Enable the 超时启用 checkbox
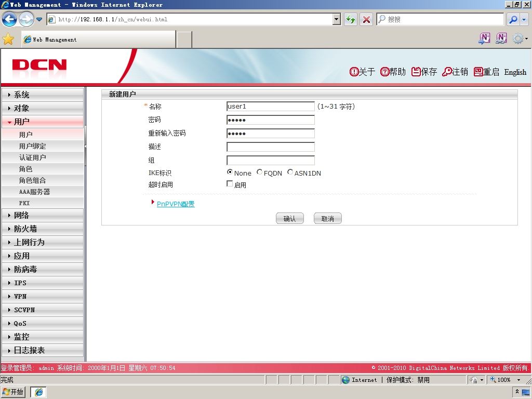Image resolution: width=532 pixels, height=399 pixels. (230, 184)
